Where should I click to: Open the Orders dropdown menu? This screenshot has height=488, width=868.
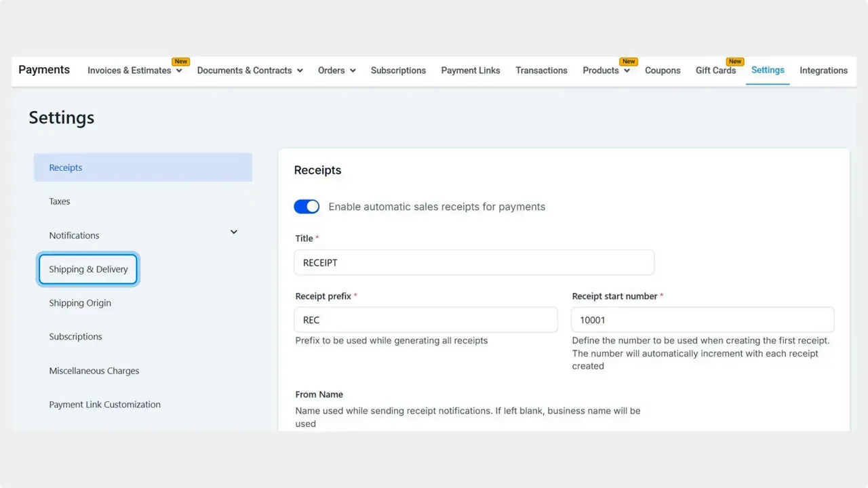click(337, 70)
